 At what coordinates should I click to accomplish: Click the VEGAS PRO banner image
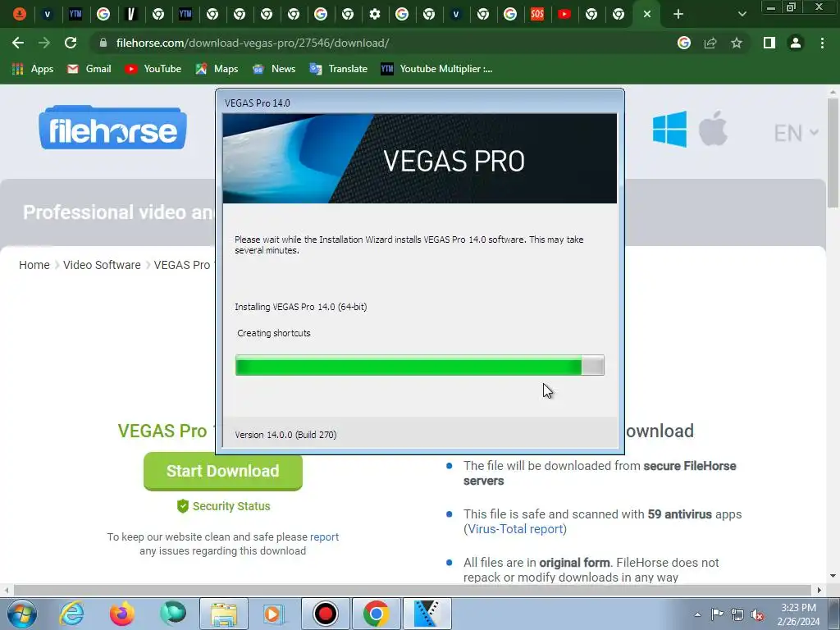click(x=420, y=158)
